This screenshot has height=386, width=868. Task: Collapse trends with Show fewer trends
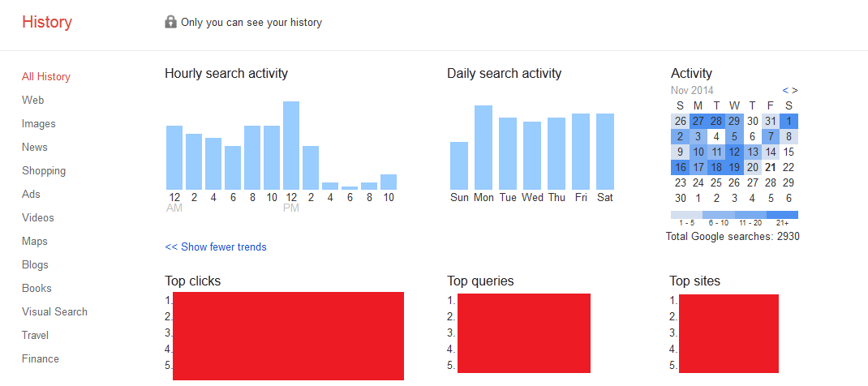click(x=216, y=247)
